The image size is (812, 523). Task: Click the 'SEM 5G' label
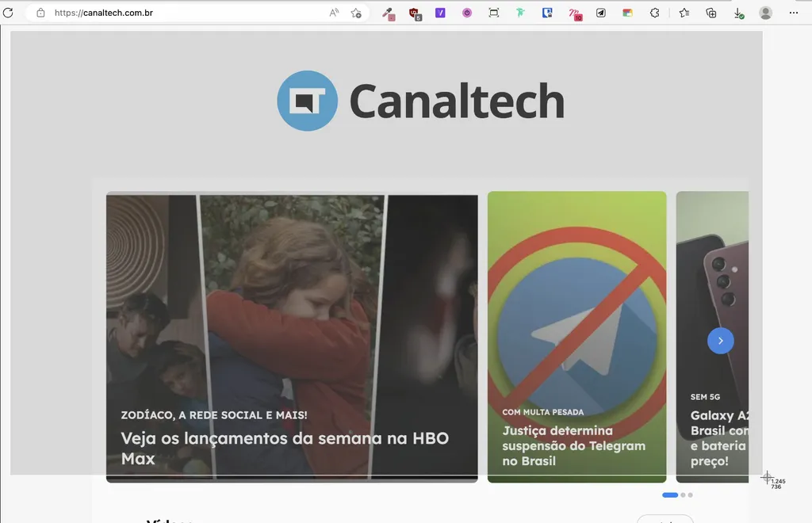[x=705, y=397]
